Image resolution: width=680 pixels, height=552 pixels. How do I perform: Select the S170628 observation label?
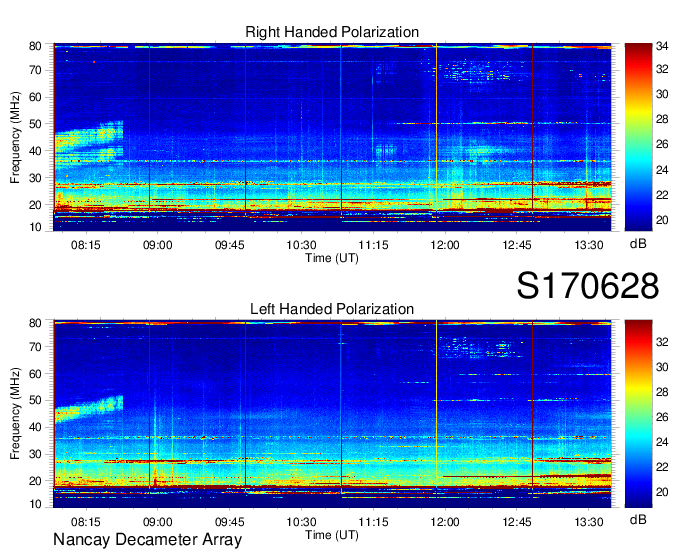tap(588, 286)
